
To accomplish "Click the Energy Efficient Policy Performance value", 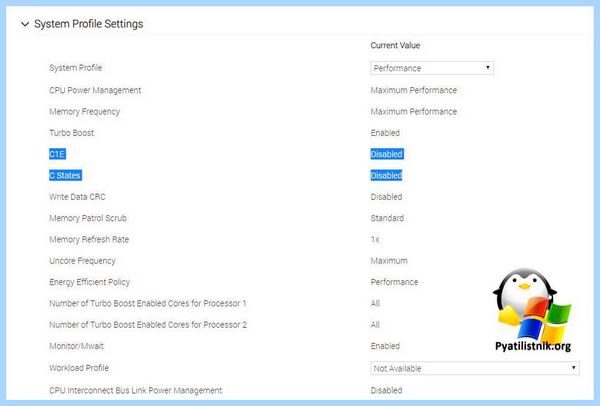I will point(394,282).
